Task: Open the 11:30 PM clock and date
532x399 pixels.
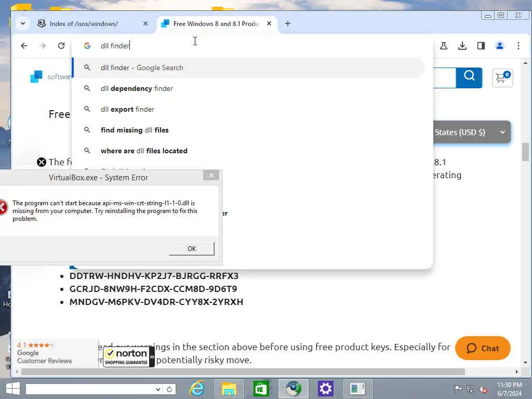Action: pyautogui.click(x=510, y=389)
